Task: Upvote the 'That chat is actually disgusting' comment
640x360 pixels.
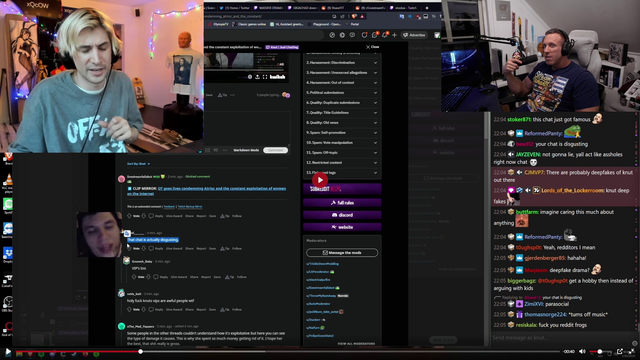Action: [x=129, y=248]
